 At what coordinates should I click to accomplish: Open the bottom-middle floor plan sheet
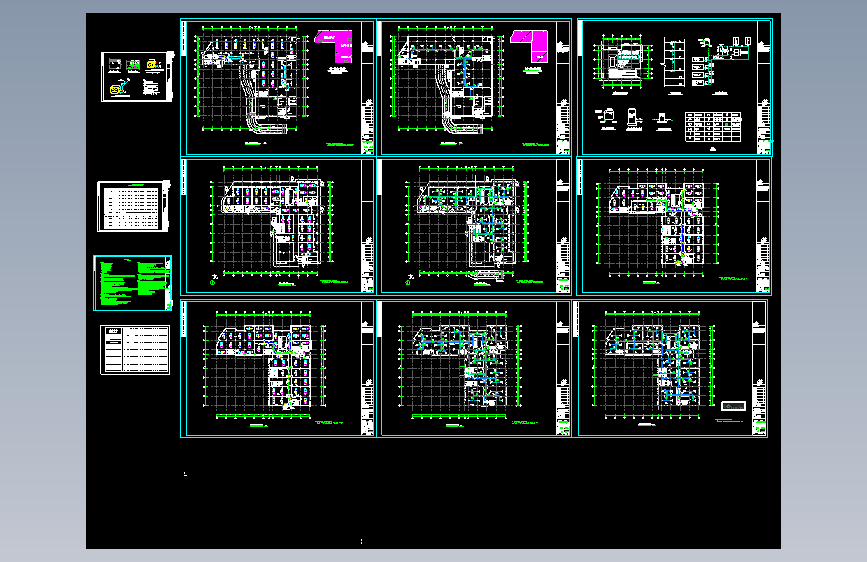point(474,369)
